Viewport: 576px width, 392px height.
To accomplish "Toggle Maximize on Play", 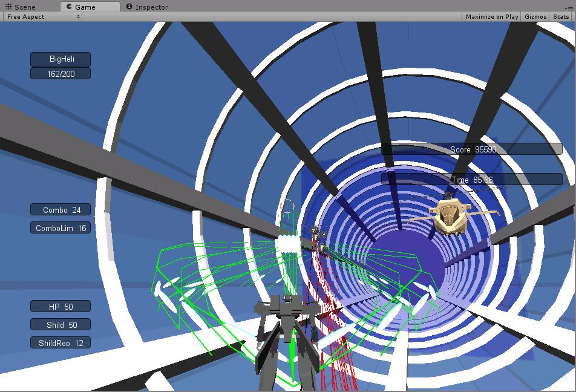I will pos(491,16).
